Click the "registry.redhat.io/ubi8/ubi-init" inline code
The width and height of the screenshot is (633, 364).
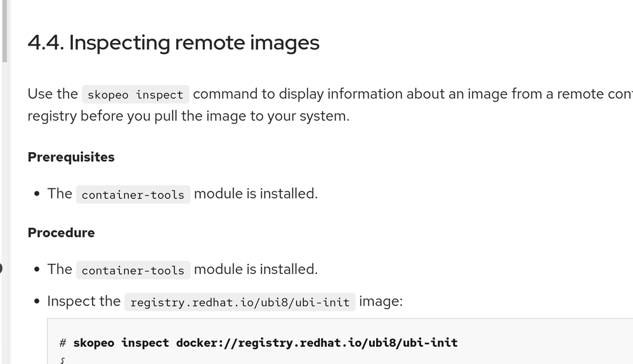point(240,302)
